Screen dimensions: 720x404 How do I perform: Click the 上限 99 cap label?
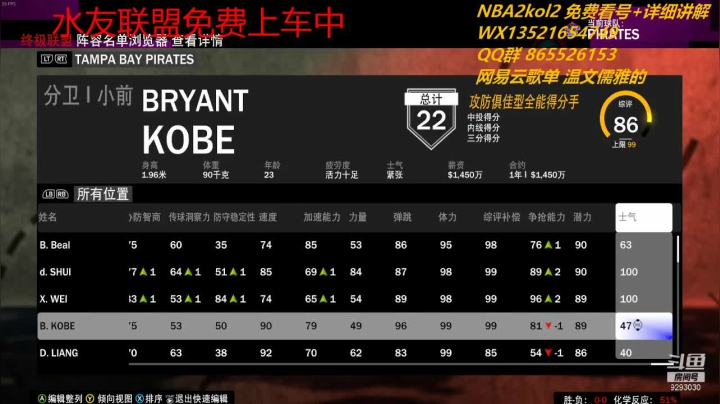624,145
